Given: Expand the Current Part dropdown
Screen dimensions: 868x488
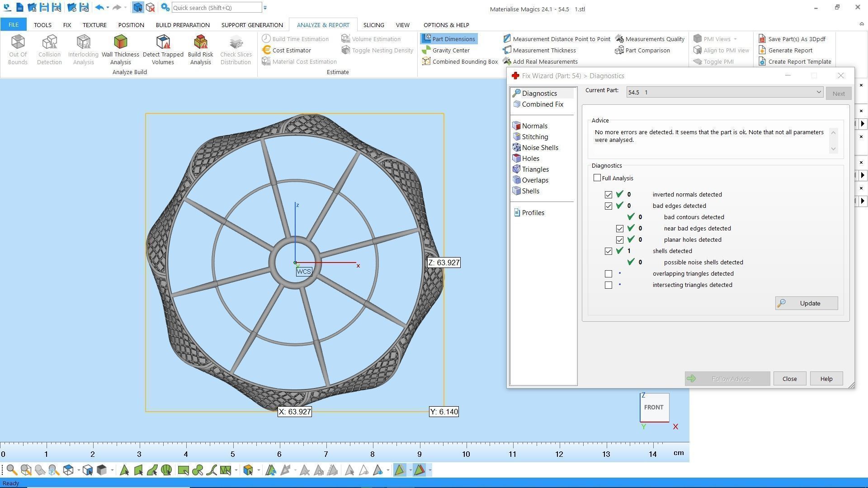Looking at the screenshot, I should click(x=818, y=92).
